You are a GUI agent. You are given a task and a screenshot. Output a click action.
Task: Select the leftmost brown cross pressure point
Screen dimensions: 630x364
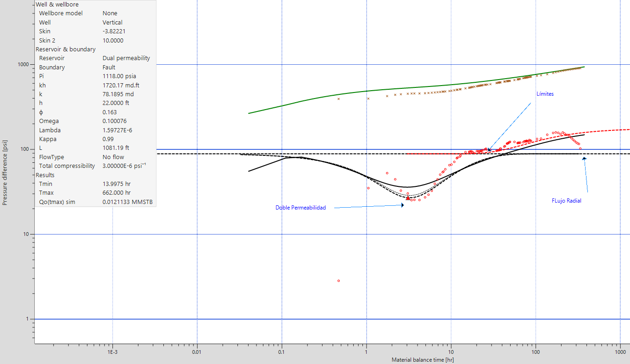pyautogui.click(x=338, y=99)
